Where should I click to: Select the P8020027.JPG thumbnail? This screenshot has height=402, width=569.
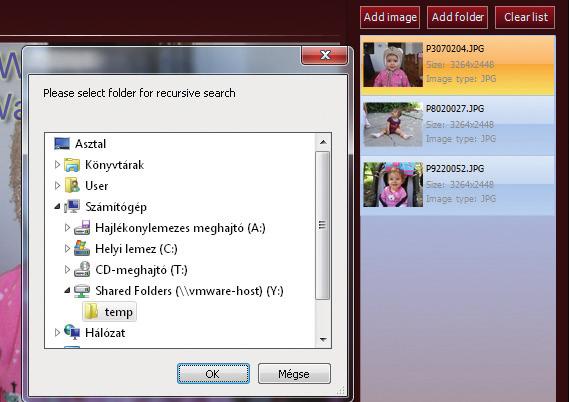tap(393, 124)
